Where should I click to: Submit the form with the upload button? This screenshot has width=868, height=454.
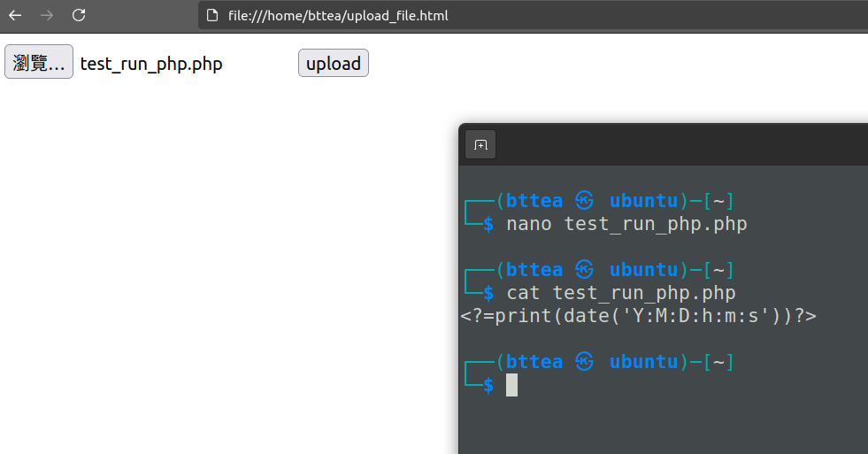[x=334, y=63]
